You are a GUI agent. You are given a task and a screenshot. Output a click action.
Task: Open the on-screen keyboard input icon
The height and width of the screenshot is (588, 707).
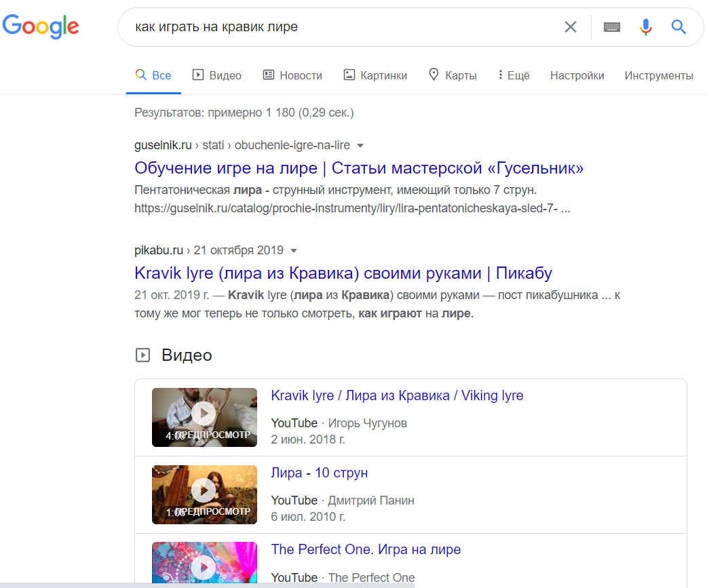point(611,26)
